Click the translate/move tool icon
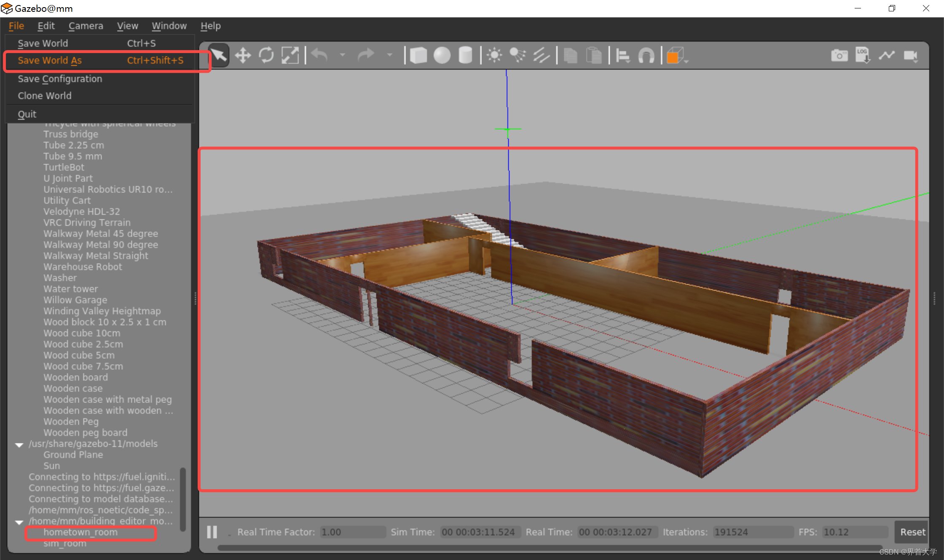 click(242, 55)
